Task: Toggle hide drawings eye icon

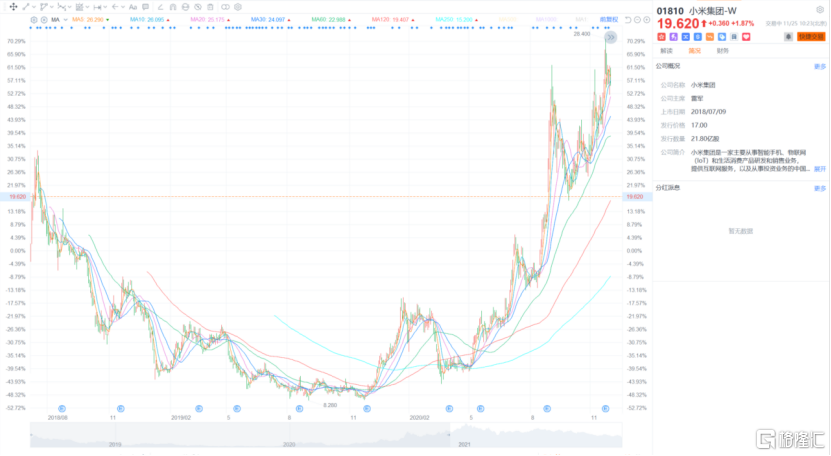Action: [x=198, y=7]
